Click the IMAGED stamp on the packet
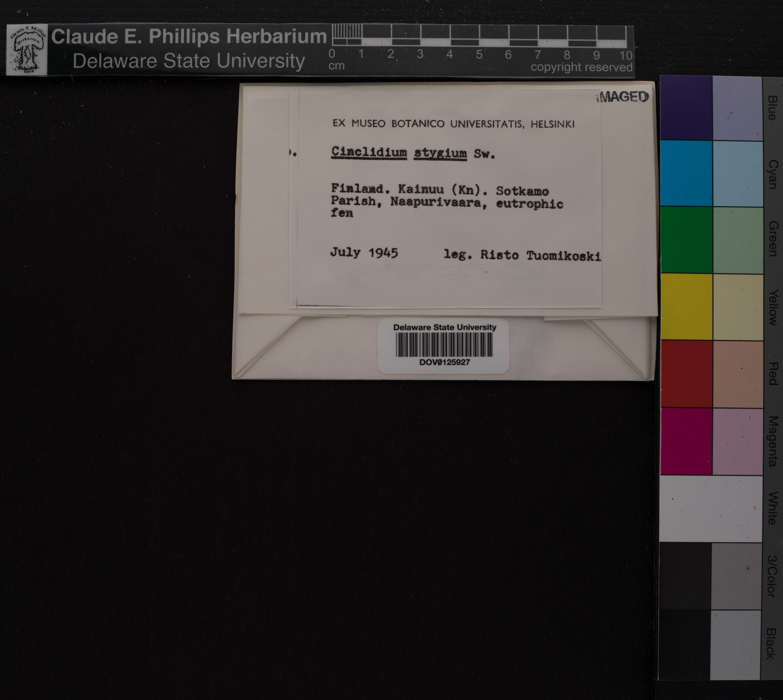The width and height of the screenshot is (783, 700). coord(623,97)
